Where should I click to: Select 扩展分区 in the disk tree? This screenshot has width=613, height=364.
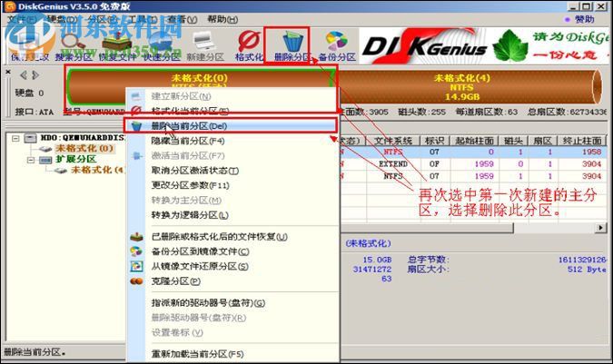76,159
